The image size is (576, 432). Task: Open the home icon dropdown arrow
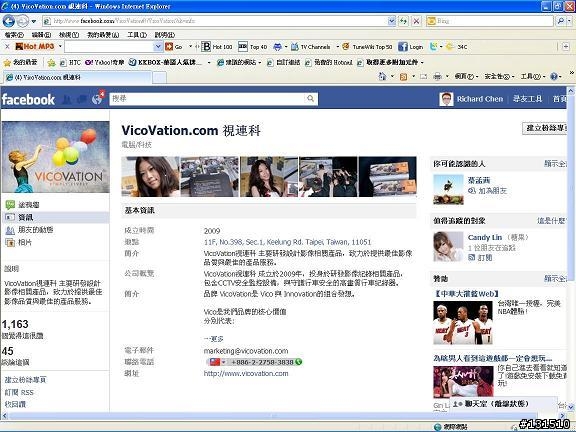[392, 76]
